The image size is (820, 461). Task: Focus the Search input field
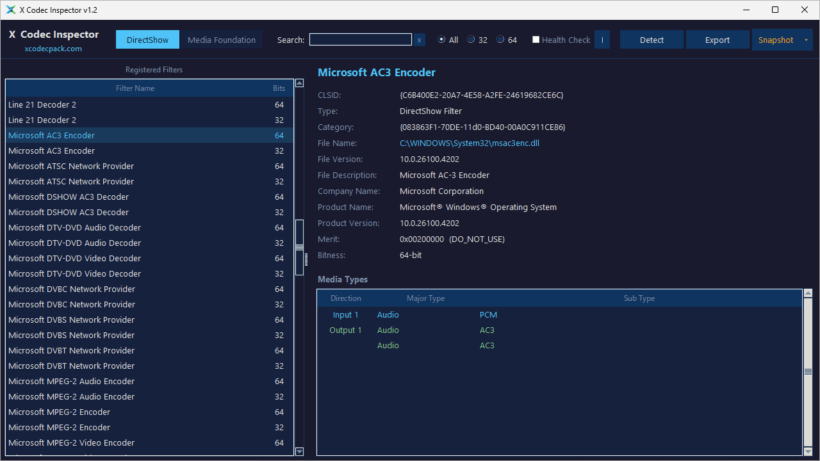tap(360, 40)
